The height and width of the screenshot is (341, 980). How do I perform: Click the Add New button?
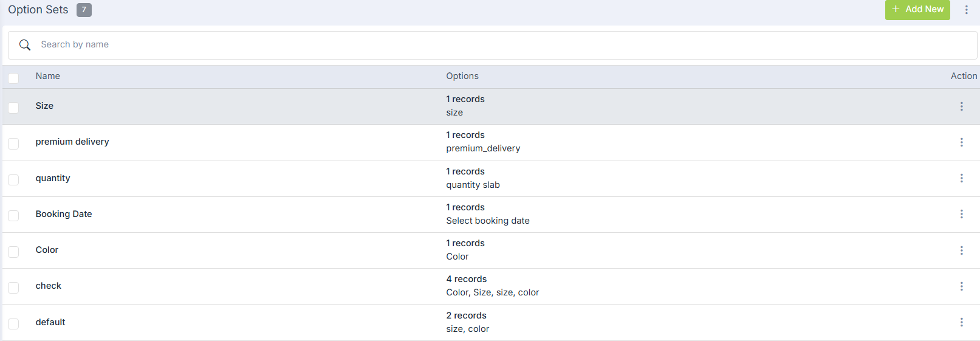917,10
